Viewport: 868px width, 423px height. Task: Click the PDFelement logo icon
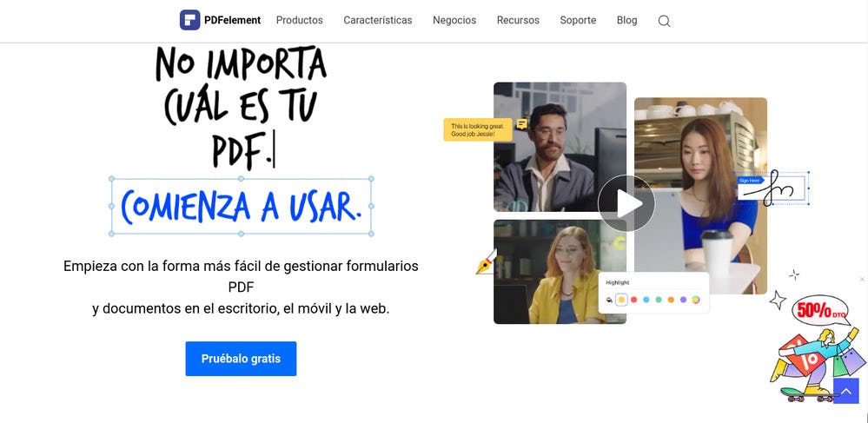(x=189, y=20)
